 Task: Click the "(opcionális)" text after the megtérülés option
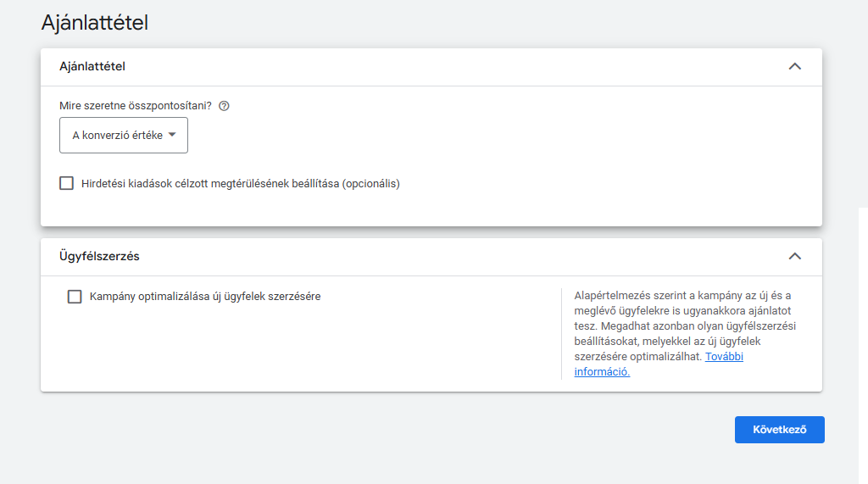coord(370,183)
